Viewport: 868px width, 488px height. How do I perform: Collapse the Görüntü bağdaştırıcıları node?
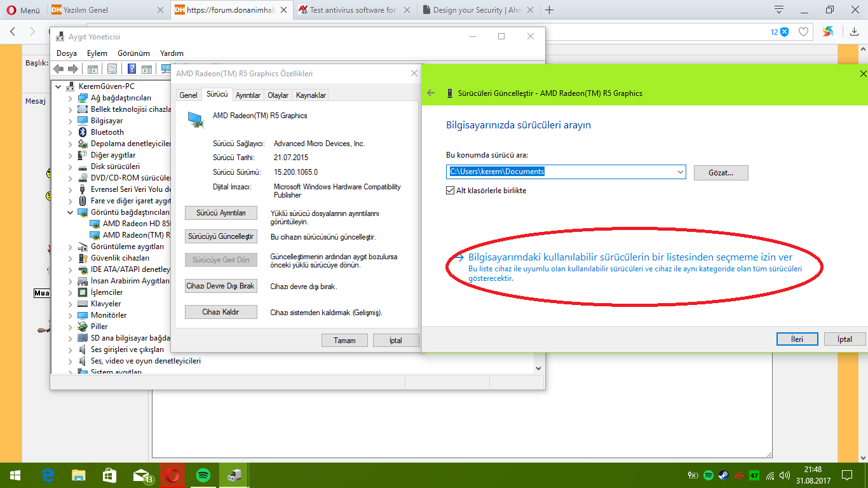tap(71, 212)
